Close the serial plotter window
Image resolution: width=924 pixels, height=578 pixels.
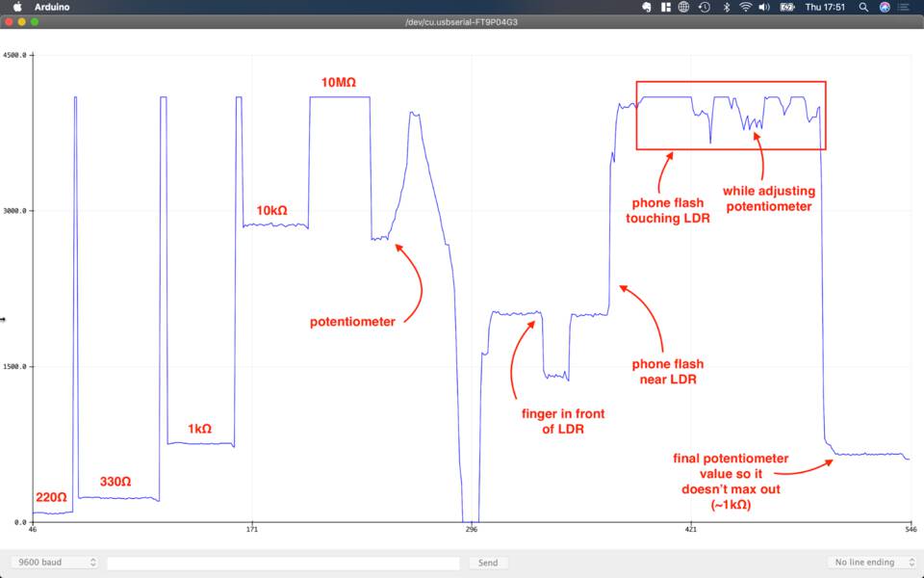pos(9,22)
